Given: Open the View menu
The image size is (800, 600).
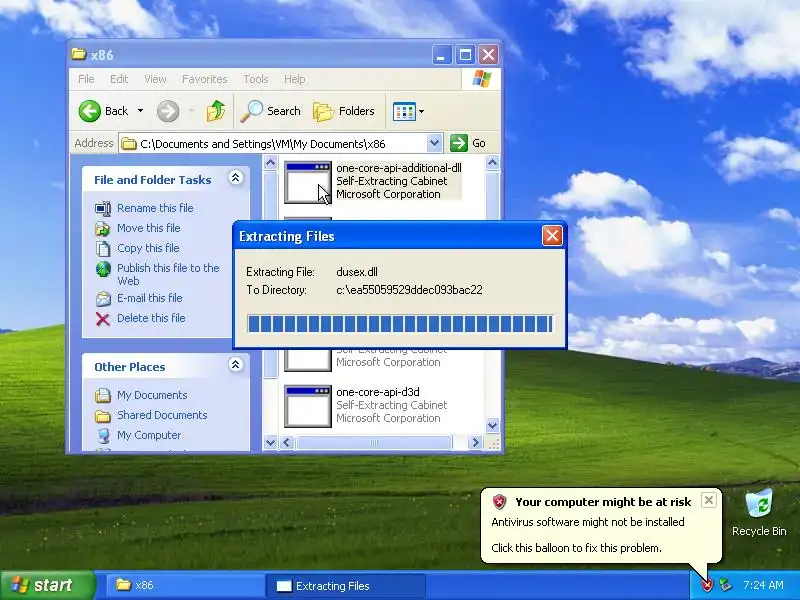Looking at the screenshot, I should pyautogui.click(x=155, y=79).
